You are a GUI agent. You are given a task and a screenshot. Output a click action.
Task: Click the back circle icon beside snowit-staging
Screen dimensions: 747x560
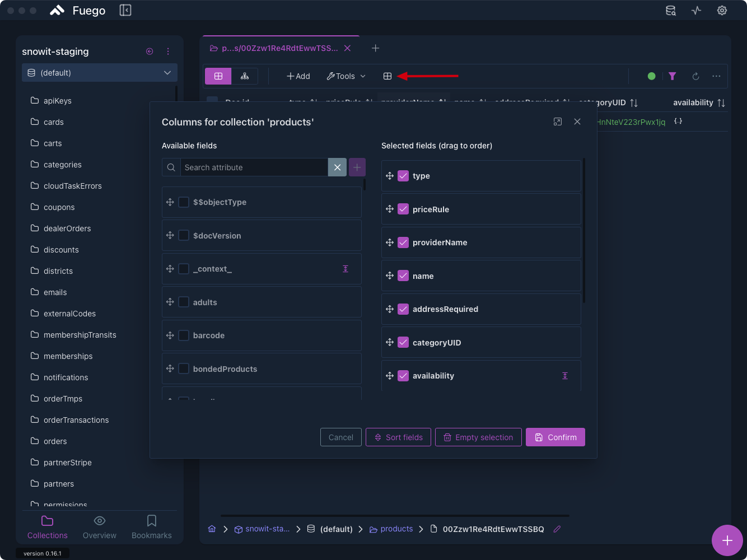click(150, 52)
